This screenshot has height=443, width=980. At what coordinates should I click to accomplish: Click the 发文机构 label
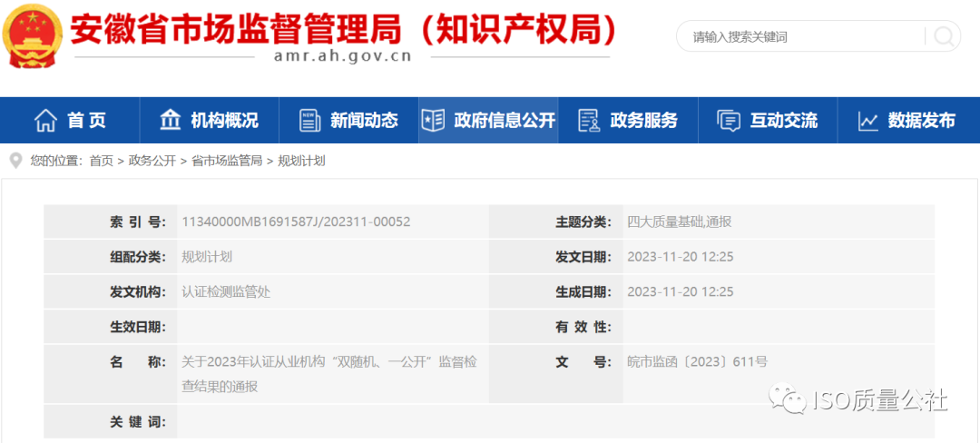[x=138, y=291]
